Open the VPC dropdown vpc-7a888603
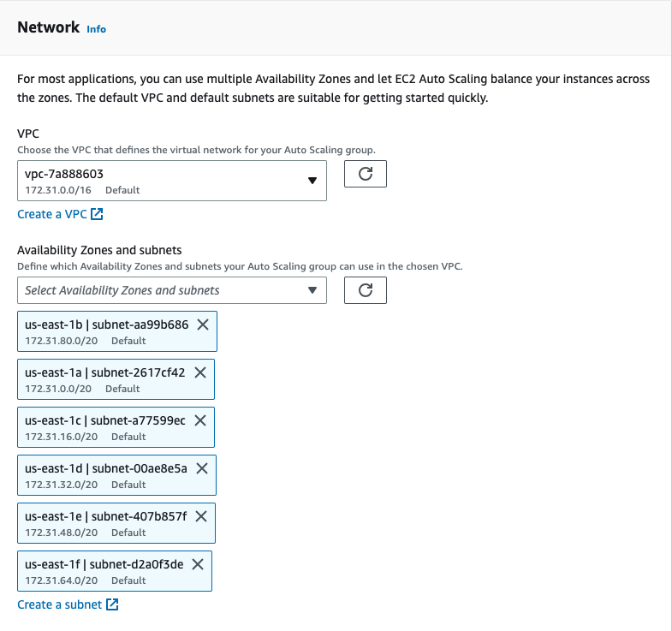Image resolution: width=672 pixels, height=631 pixels. 172,181
